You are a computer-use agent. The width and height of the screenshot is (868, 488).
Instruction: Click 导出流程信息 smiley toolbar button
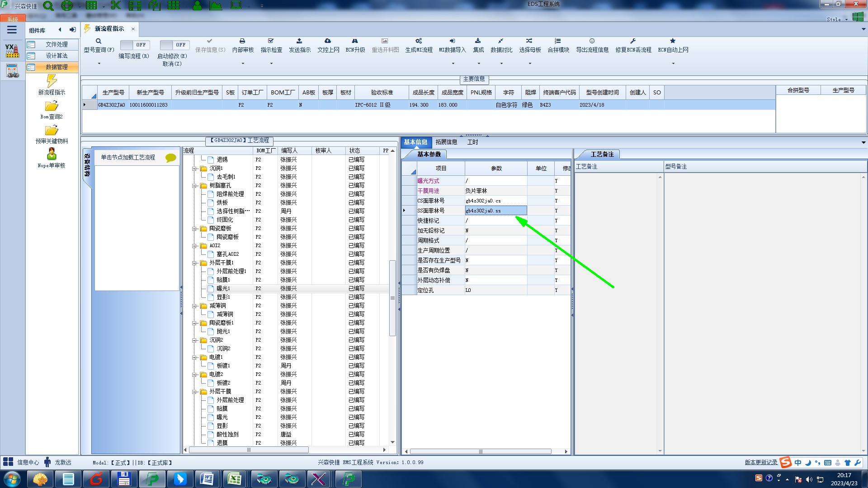tap(592, 45)
